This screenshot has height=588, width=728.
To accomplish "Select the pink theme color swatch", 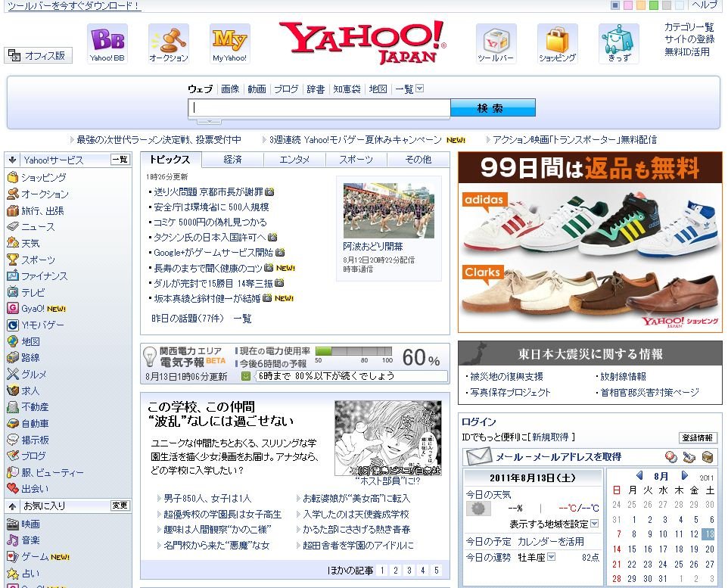I will click(627, 5).
